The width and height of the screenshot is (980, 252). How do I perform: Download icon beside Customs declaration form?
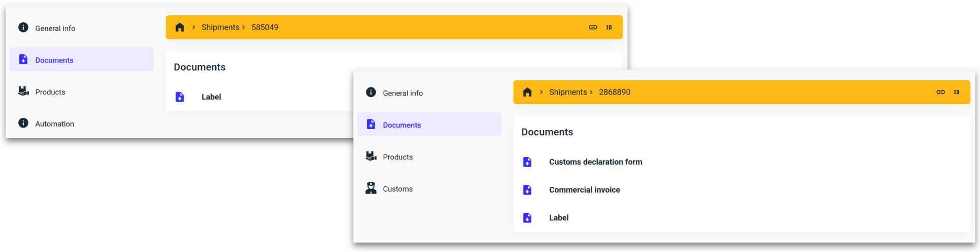point(527,162)
